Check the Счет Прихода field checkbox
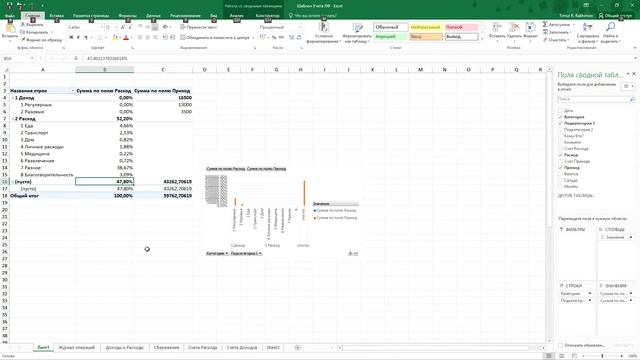The width and height of the screenshot is (640, 360). pos(560,161)
